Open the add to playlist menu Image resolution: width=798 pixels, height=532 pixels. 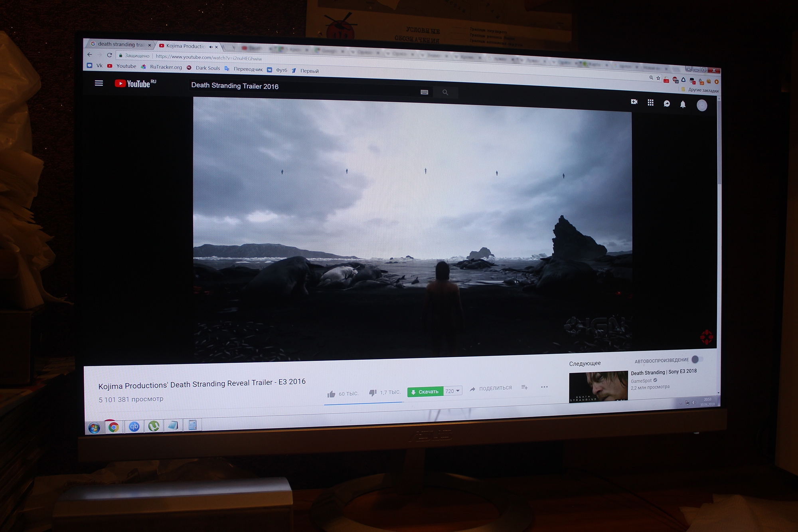524,387
